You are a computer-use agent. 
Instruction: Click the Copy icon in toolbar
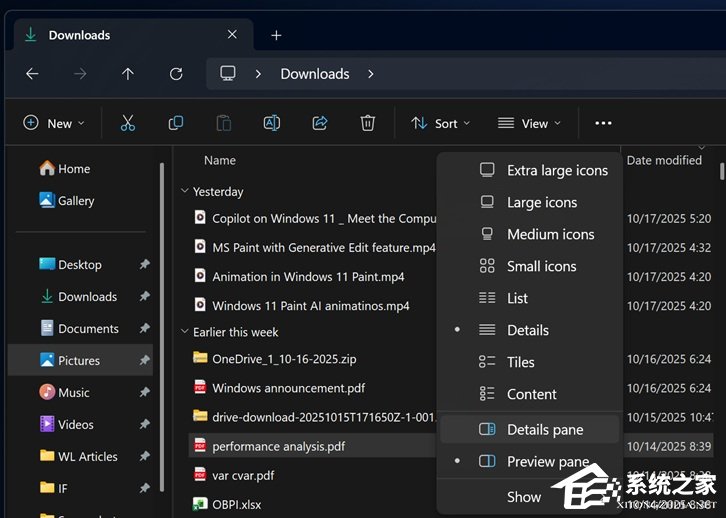176,123
